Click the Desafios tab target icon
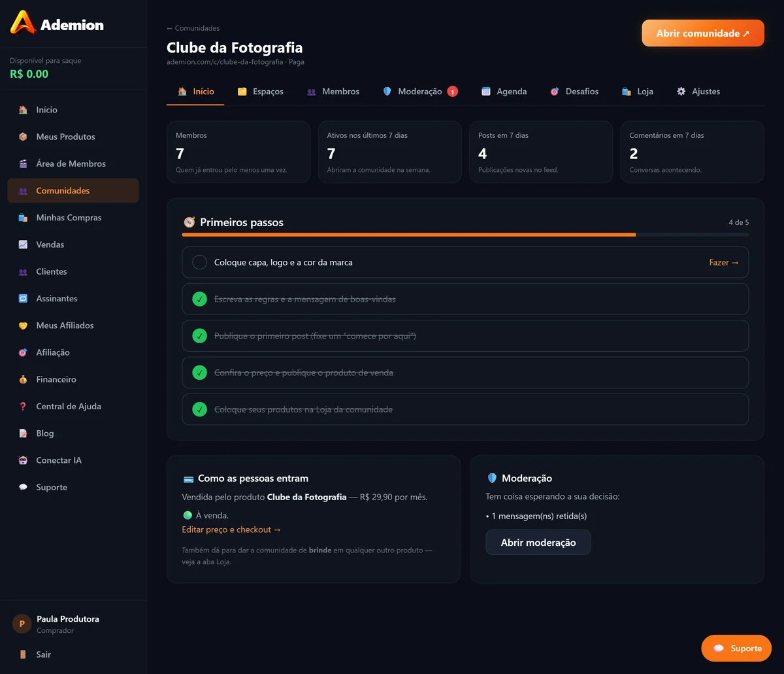 coord(554,92)
